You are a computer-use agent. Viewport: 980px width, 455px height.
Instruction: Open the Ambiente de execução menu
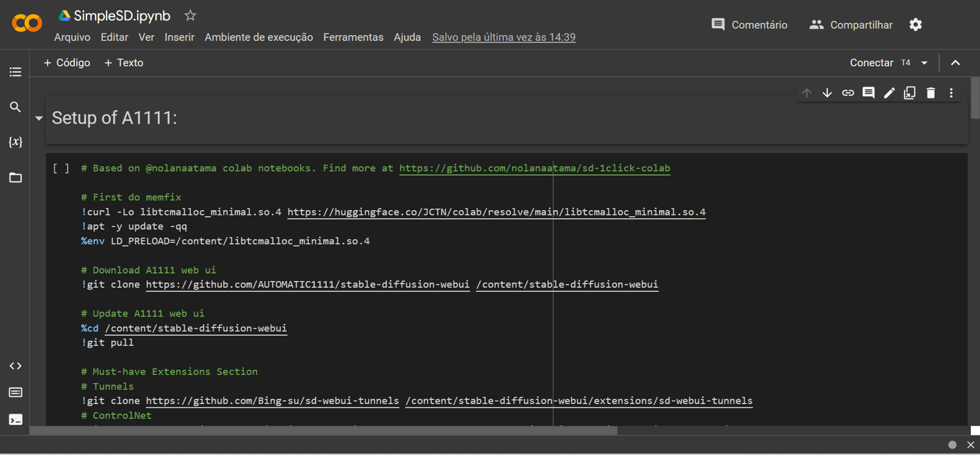258,37
